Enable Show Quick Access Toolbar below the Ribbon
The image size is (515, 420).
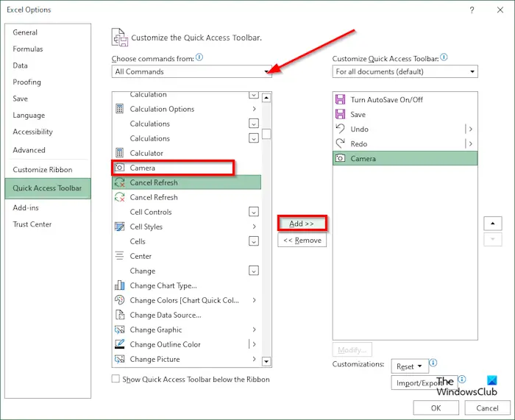click(116, 379)
